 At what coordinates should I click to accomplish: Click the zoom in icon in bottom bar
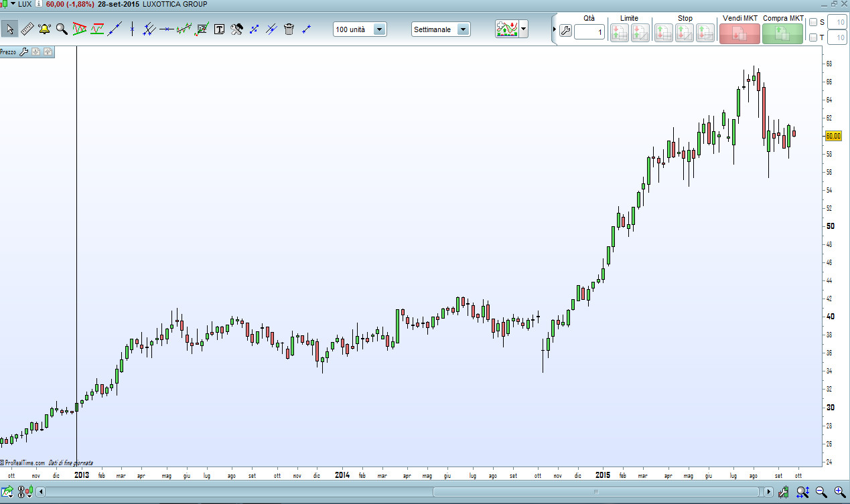838,493
